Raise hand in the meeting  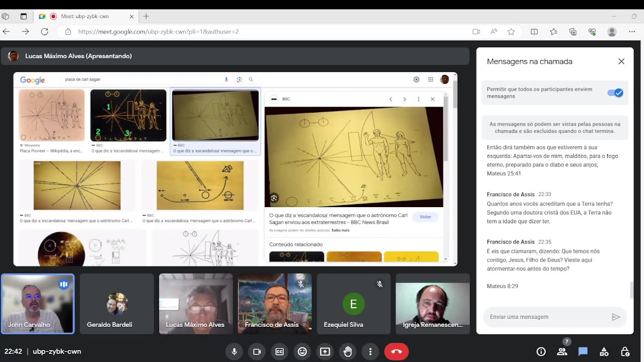348,351
